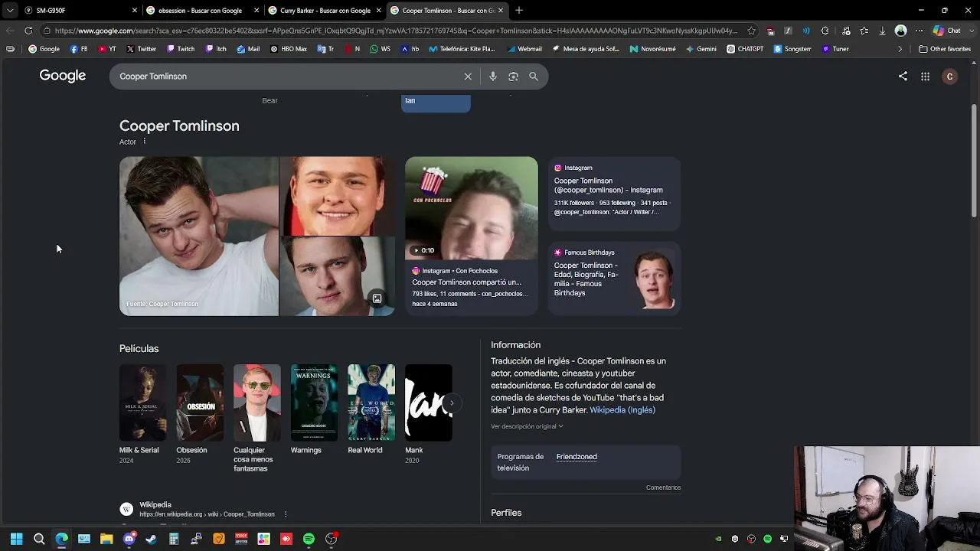
Task: Open Other favorites folder
Action: (945, 49)
